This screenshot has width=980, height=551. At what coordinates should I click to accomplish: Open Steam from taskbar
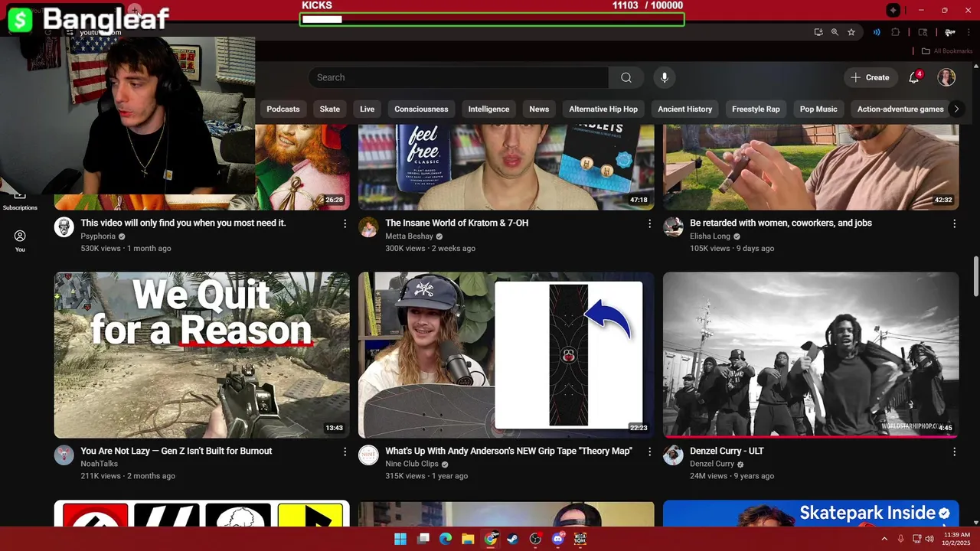513,539
